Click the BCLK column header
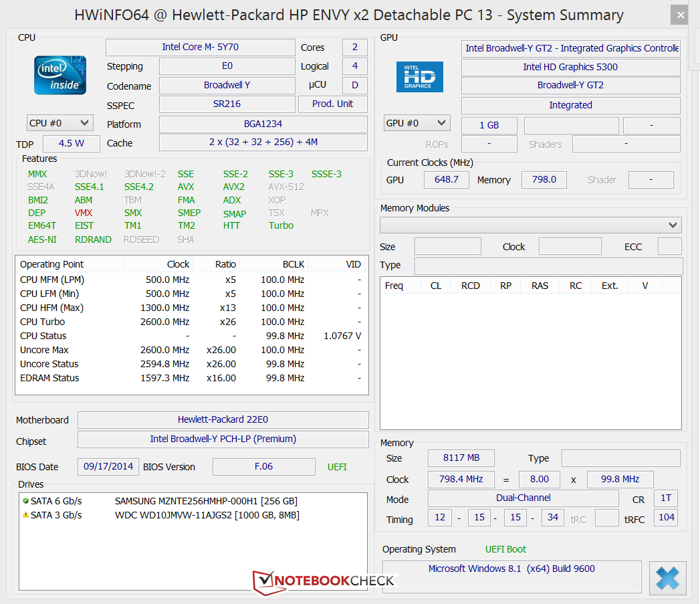 point(273,264)
